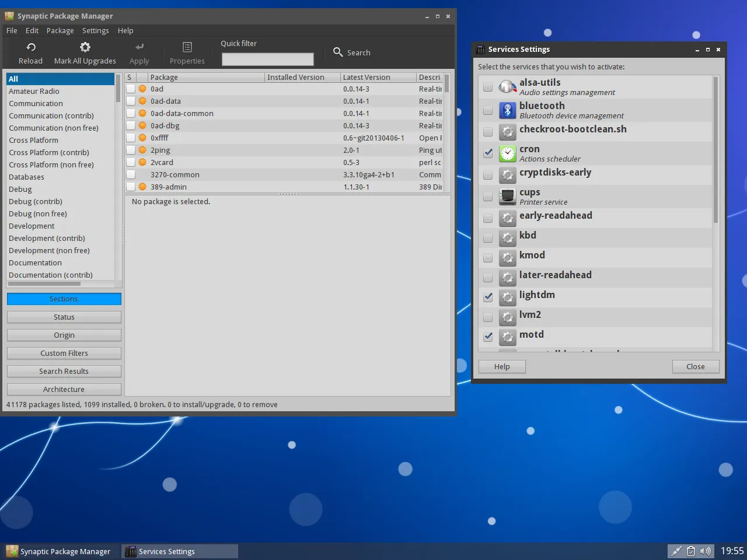Image resolution: width=747 pixels, height=560 pixels.
Task: Click the bluetooth service icon
Action: pos(508,110)
